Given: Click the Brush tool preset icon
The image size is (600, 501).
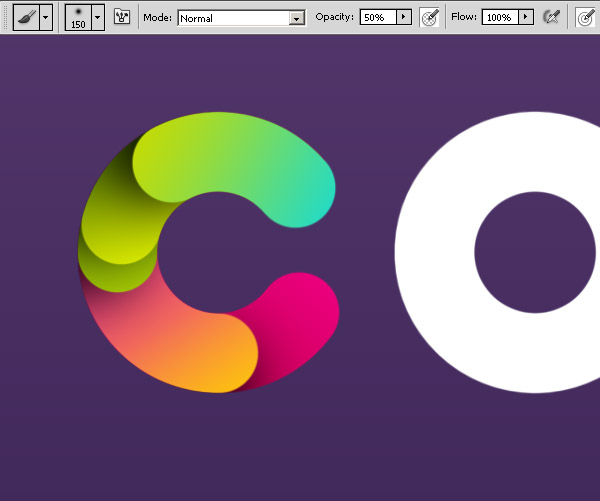Looking at the screenshot, I should [26, 17].
